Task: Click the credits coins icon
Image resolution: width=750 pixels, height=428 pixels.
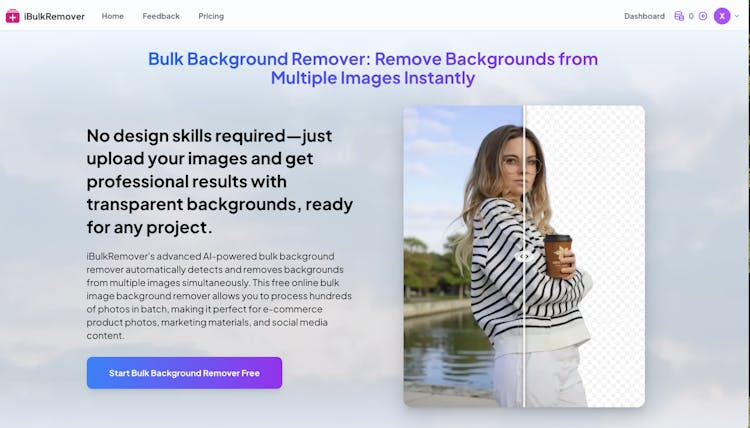Action: click(679, 16)
